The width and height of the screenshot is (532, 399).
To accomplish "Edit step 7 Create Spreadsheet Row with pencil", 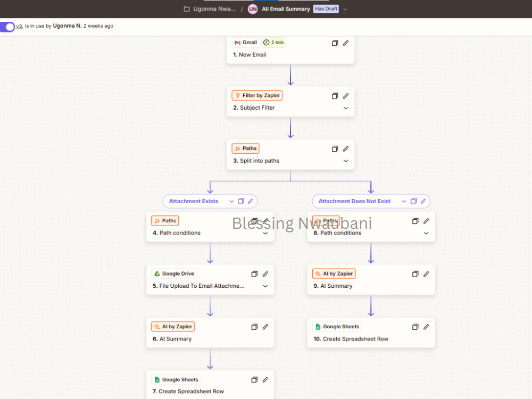I will pyautogui.click(x=265, y=380).
